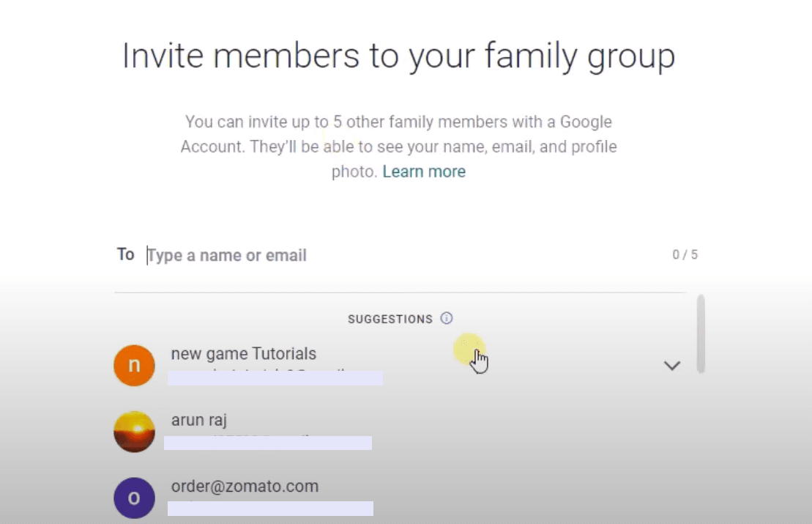Click the divider line below the To field
The height and width of the screenshot is (524, 812).
400,292
